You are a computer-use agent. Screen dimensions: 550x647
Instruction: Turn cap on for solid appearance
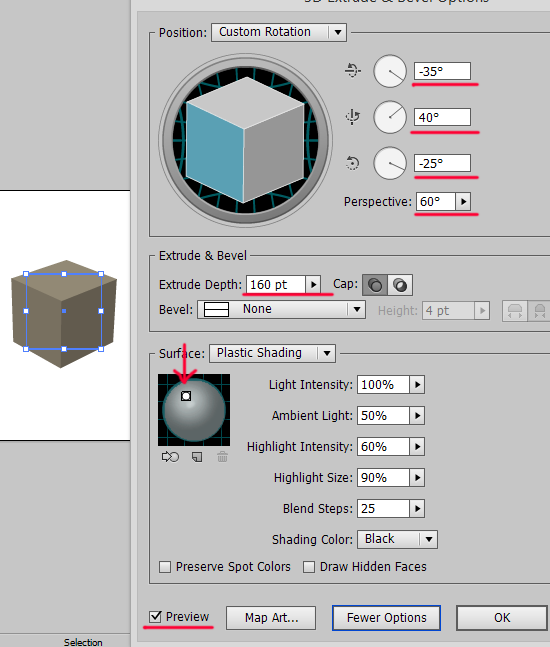[375, 285]
